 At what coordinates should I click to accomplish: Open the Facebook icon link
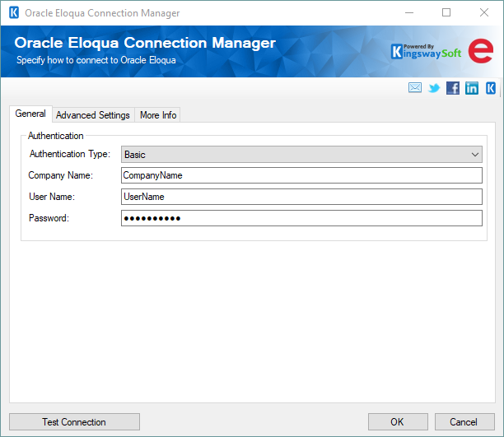pyautogui.click(x=453, y=88)
